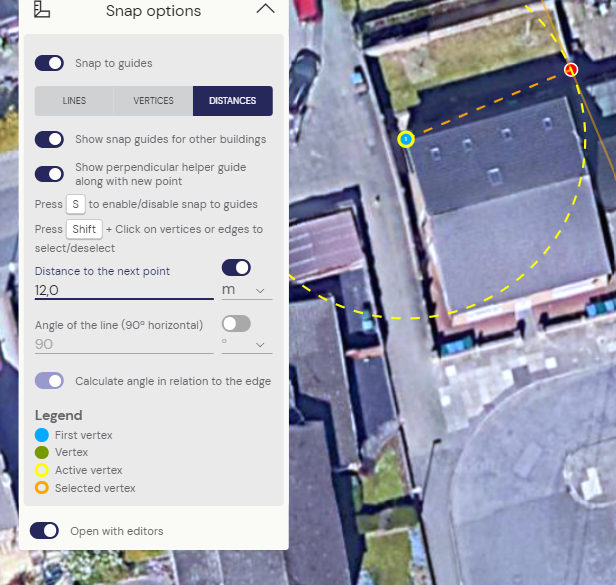This screenshot has width=616, height=585.
Task: Click the blue first vertex marker on map
Action: 406,139
